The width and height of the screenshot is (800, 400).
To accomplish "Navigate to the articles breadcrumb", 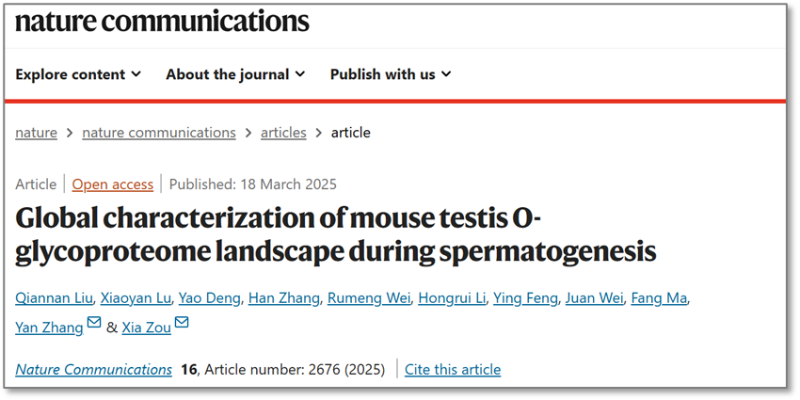I will point(284,133).
